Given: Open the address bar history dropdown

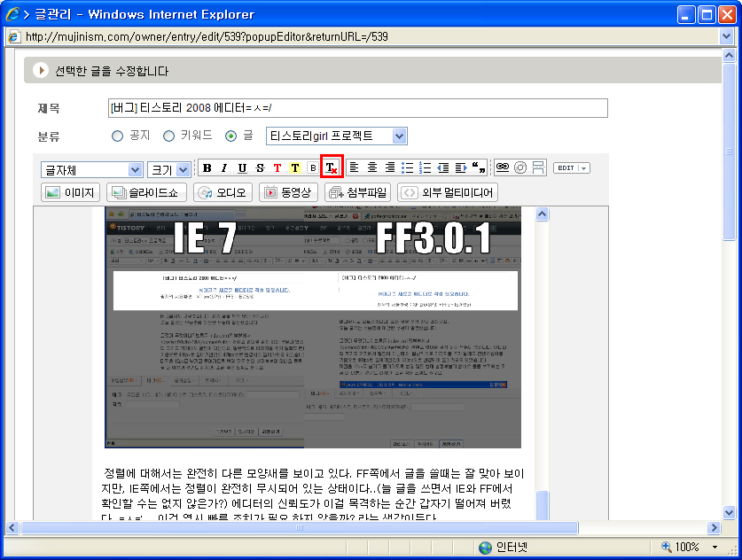Looking at the screenshot, I should click(x=726, y=36).
